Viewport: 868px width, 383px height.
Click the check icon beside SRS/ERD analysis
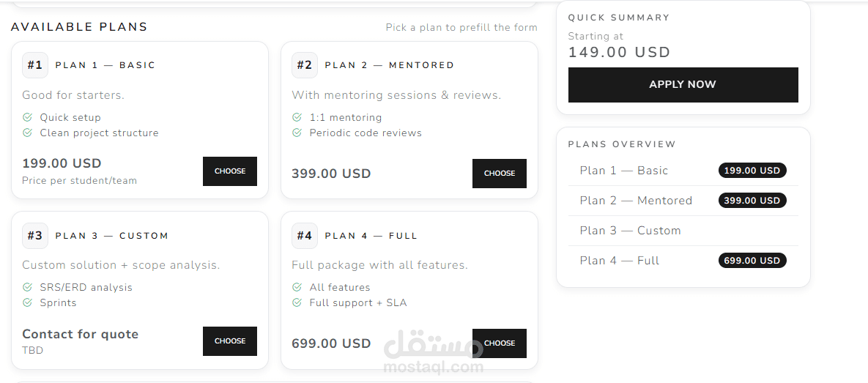click(27, 287)
